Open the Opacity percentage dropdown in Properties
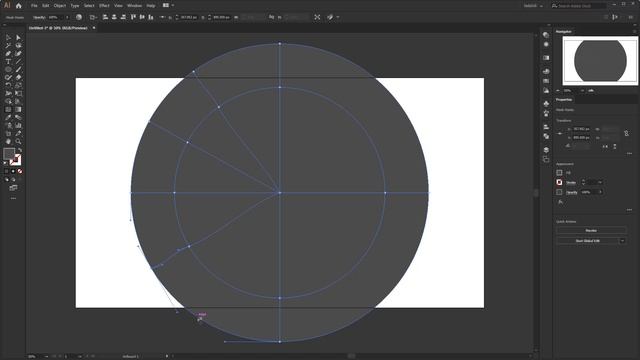Image resolution: width=640 pixels, height=360 pixels. 600,192
